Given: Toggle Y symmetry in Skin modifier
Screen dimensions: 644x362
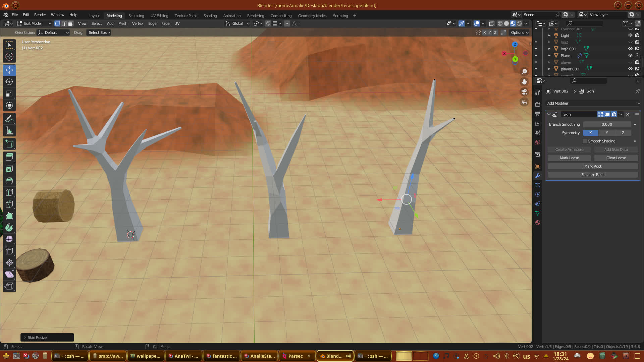Looking at the screenshot, I should point(606,133).
